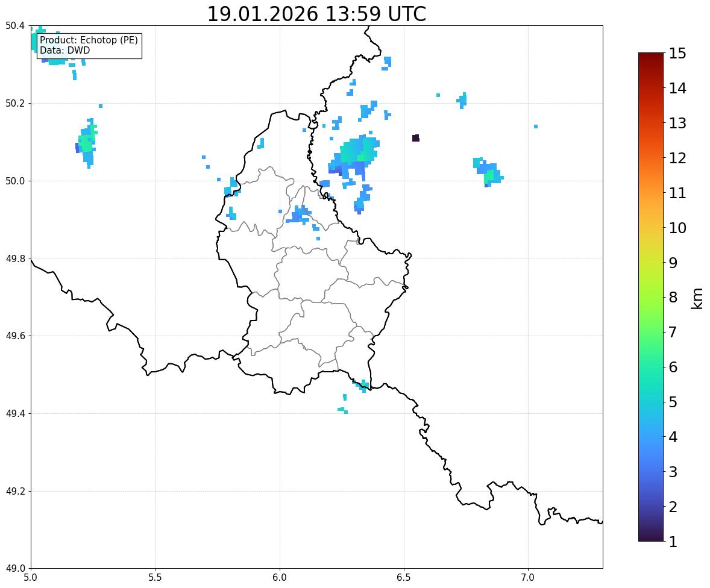Click the "km" colorbar unit label
This screenshot has height=588, width=710.
[x=697, y=298]
